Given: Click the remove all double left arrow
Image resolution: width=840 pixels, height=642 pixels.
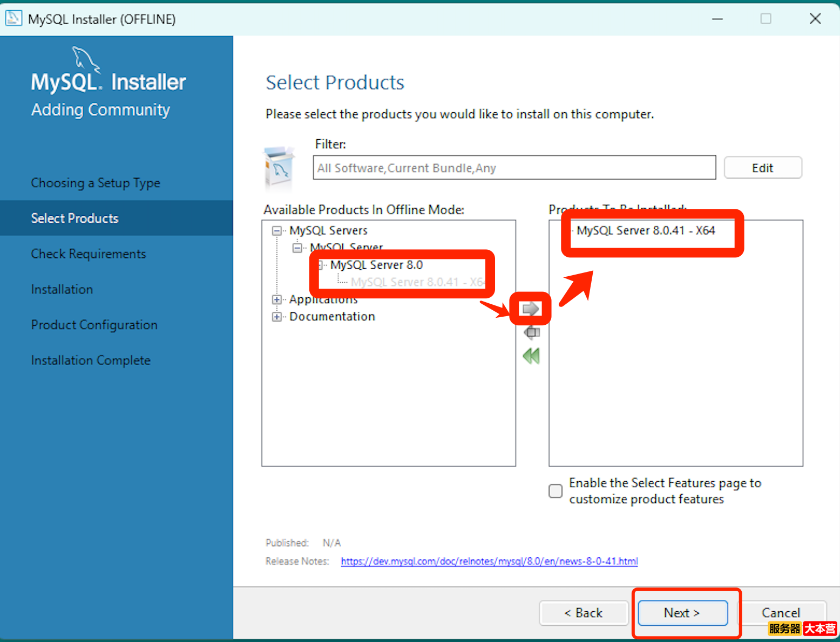Looking at the screenshot, I should coord(531,356).
